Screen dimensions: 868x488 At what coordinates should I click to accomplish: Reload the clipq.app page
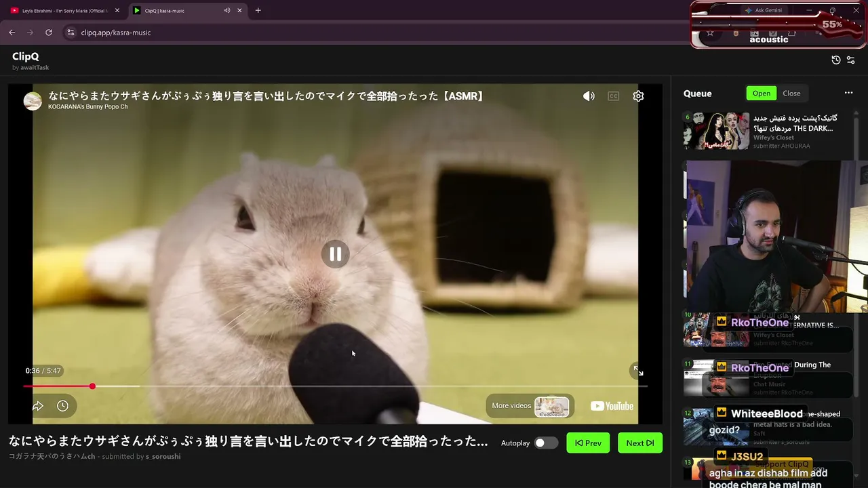click(49, 33)
